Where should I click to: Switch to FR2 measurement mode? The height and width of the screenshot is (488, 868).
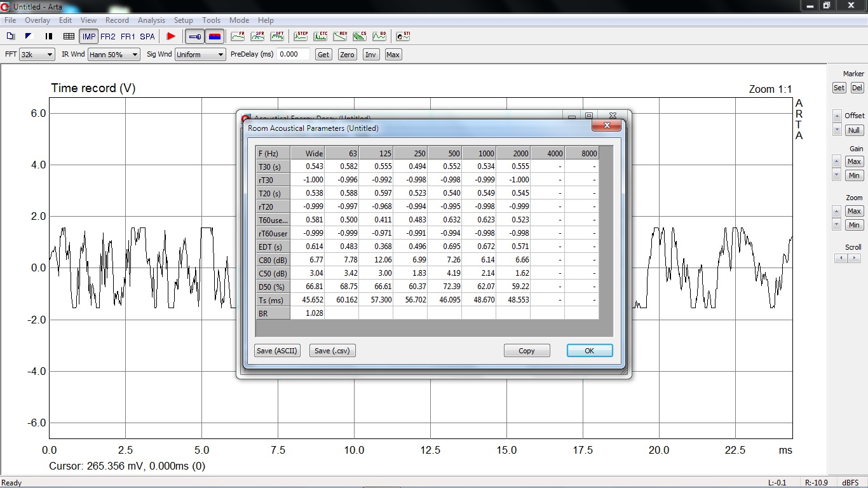point(108,36)
